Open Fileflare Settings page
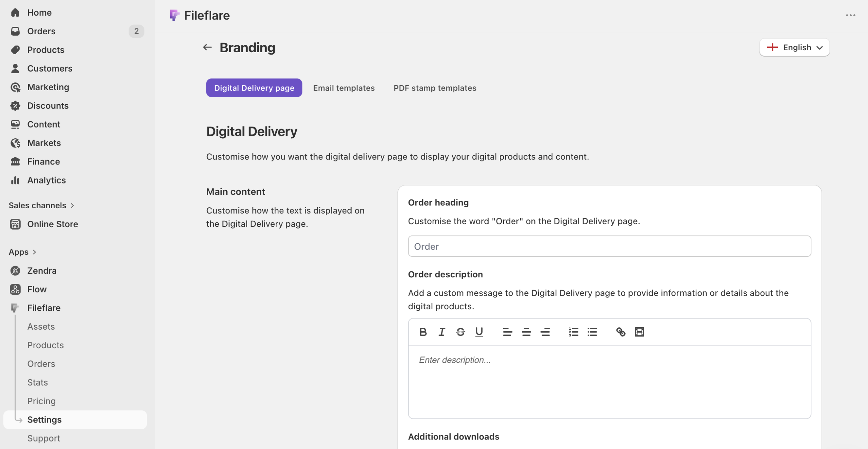The width and height of the screenshot is (868, 449). click(75, 420)
